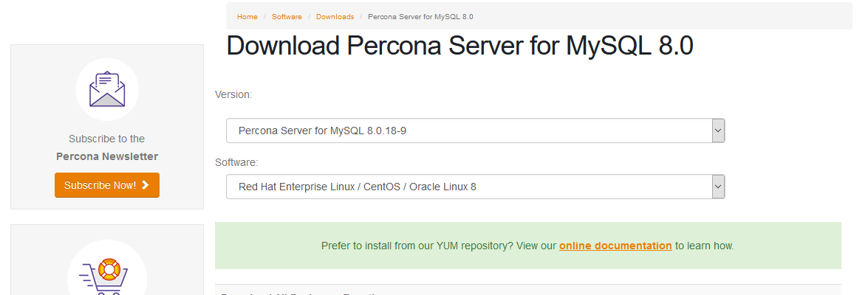Expand the Software dropdown arrow
868x295 pixels.
tap(718, 187)
